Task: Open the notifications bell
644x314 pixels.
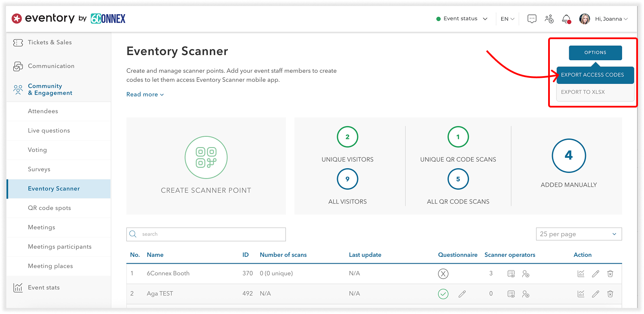Action: 566,19
